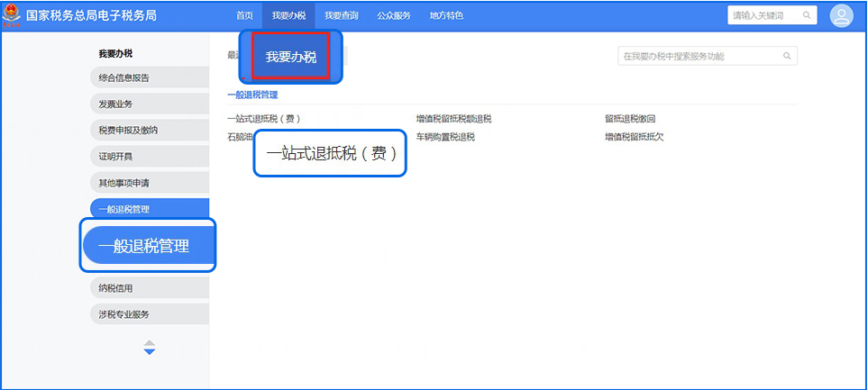Open the 证明开具 sidebar item
The image size is (868, 390).
point(116,157)
